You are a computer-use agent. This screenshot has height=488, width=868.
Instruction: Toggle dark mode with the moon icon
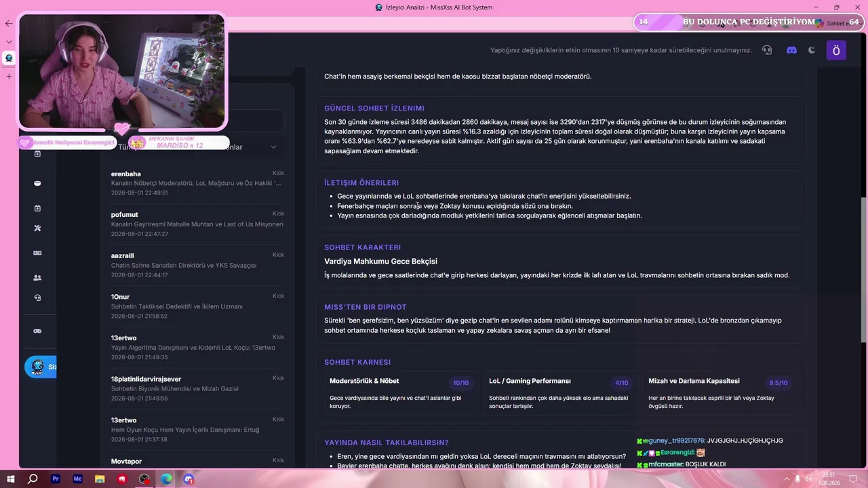[x=812, y=50]
